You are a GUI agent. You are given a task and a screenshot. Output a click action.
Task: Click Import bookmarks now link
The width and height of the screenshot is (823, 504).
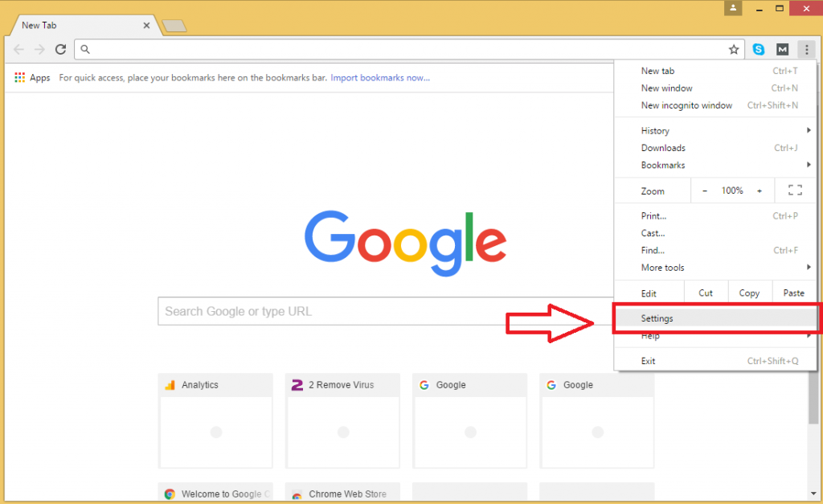[x=380, y=78]
